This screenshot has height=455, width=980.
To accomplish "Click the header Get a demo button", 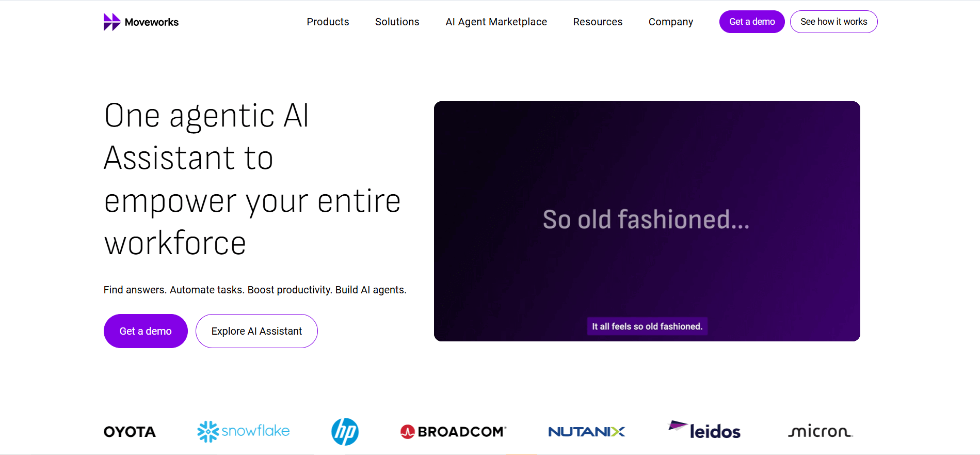I will coord(752,22).
